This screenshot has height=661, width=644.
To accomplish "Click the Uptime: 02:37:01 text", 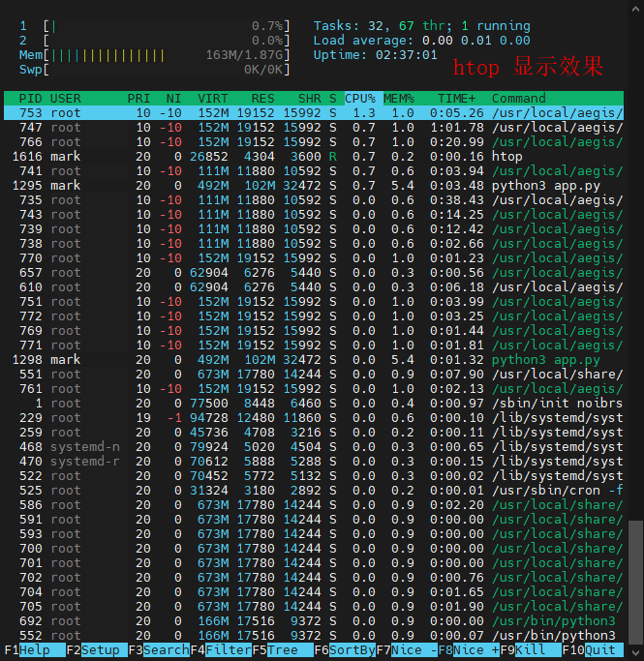I will click(x=376, y=55).
